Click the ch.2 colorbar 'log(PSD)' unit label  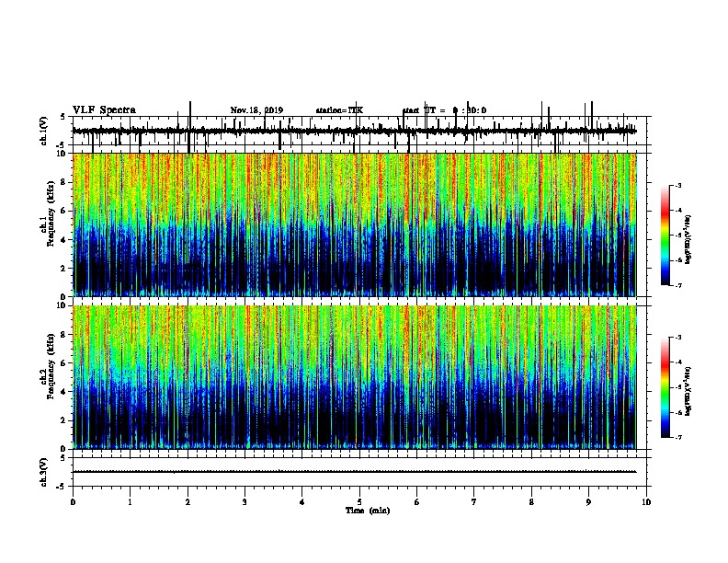pyautogui.click(x=688, y=392)
